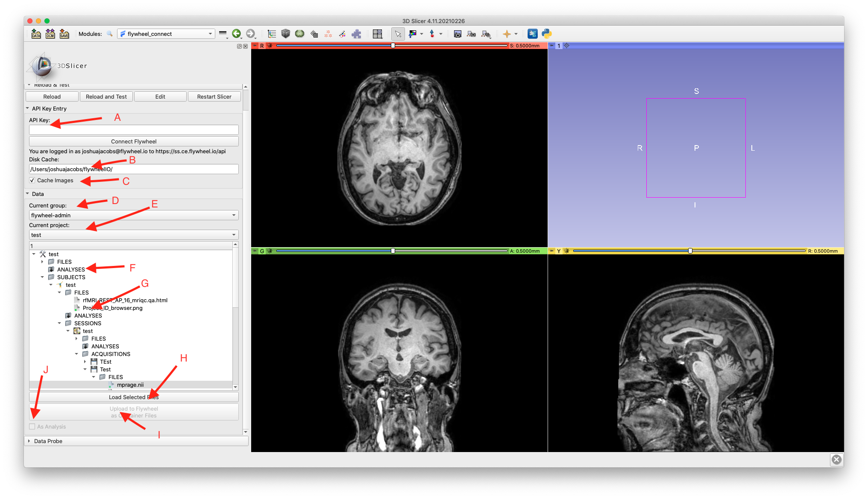Click the Connect Flywheel button
The image size is (868, 499).
coord(134,141)
